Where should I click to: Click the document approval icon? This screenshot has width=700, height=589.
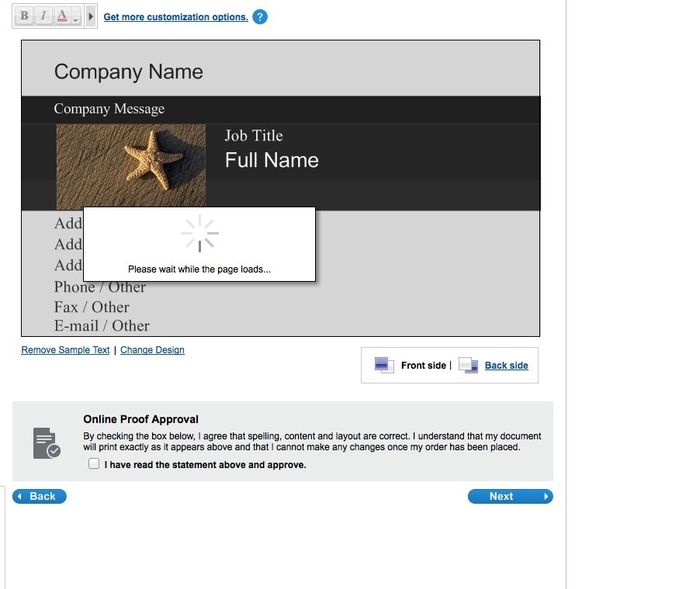[x=46, y=442]
